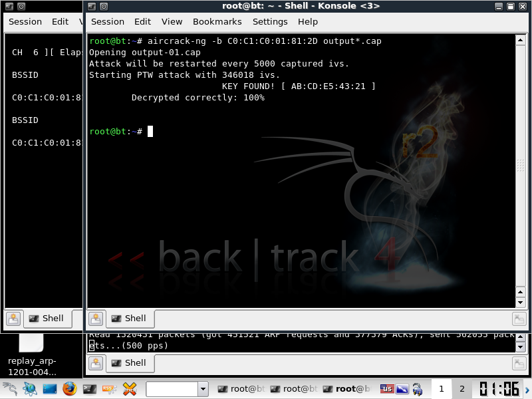Switch to virtual desktop 2
The image size is (532, 399).
point(462,389)
